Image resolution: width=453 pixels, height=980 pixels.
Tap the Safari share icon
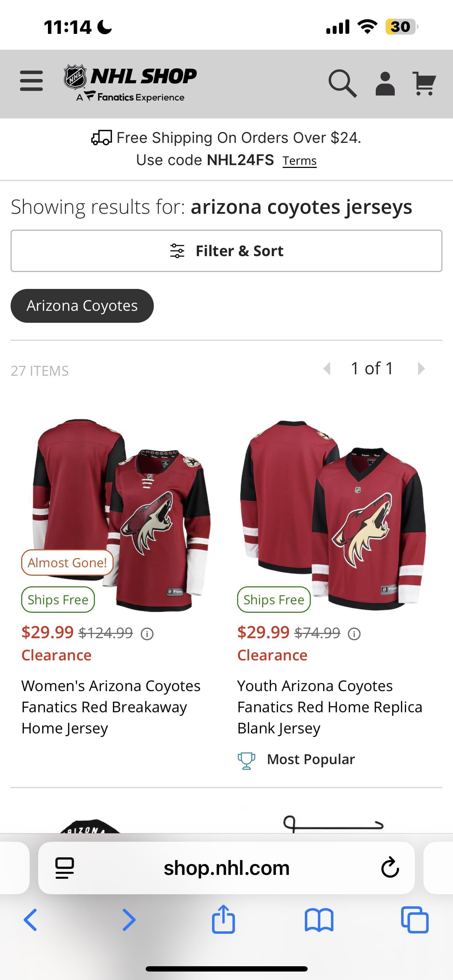coord(223,920)
